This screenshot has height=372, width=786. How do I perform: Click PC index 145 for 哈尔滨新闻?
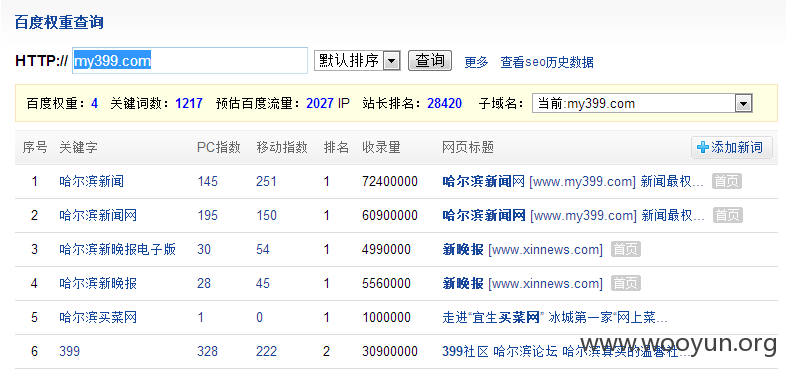(x=207, y=181)
